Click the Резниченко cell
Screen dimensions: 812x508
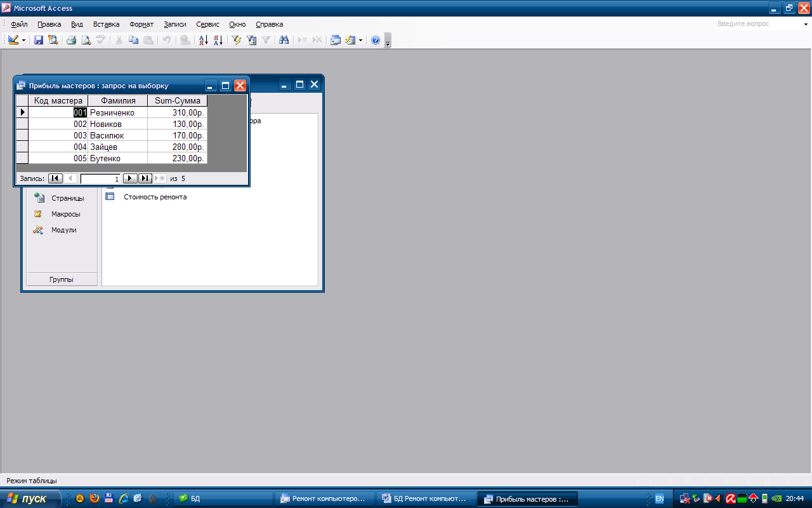[x=118, y=112]
